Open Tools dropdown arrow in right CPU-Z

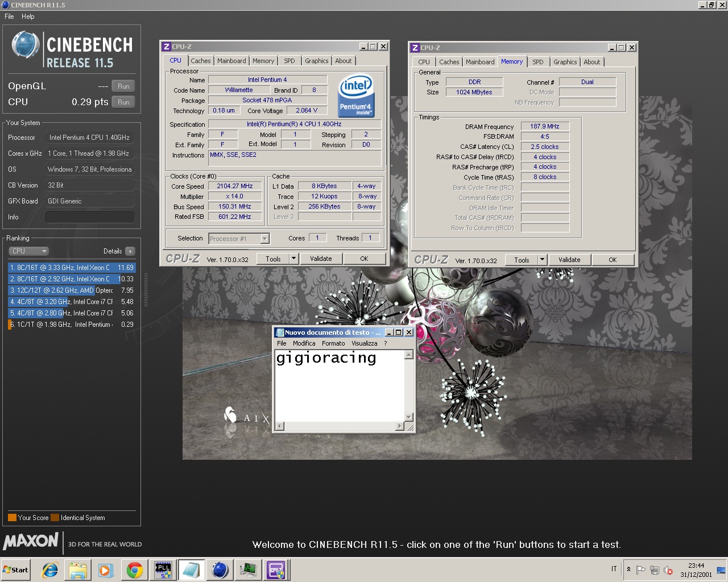[x=543, y=260]
